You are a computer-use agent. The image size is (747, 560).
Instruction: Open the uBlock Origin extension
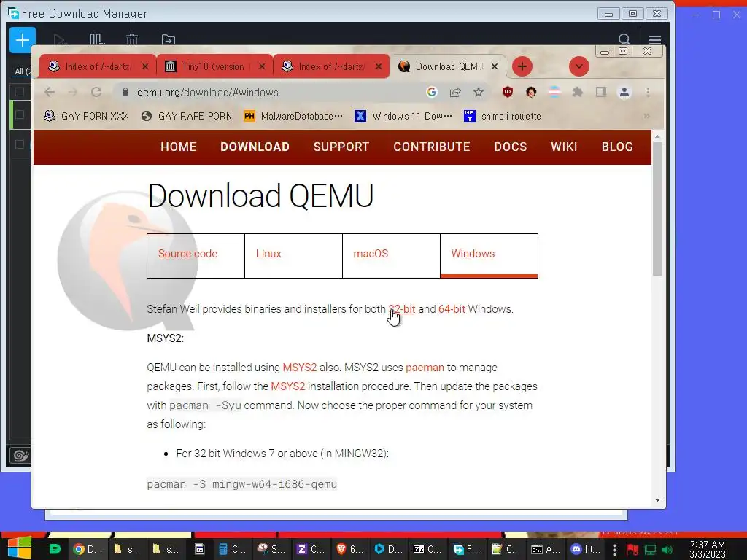(508, 92)
